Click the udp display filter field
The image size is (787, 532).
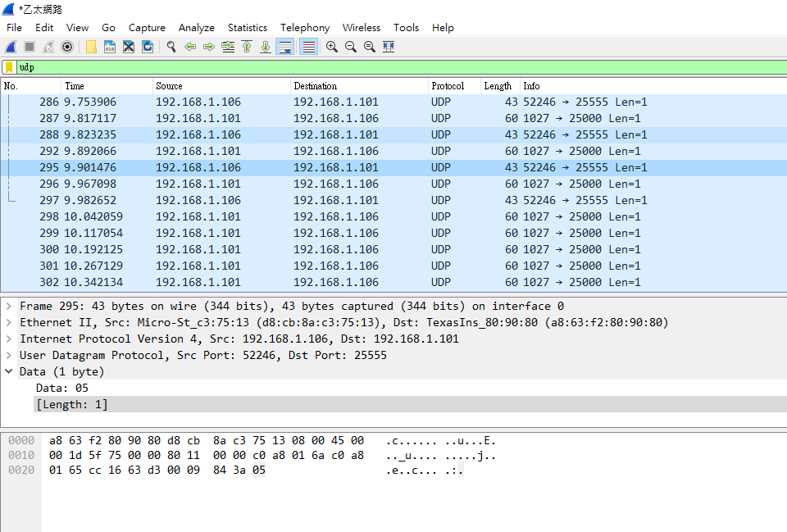402,67
